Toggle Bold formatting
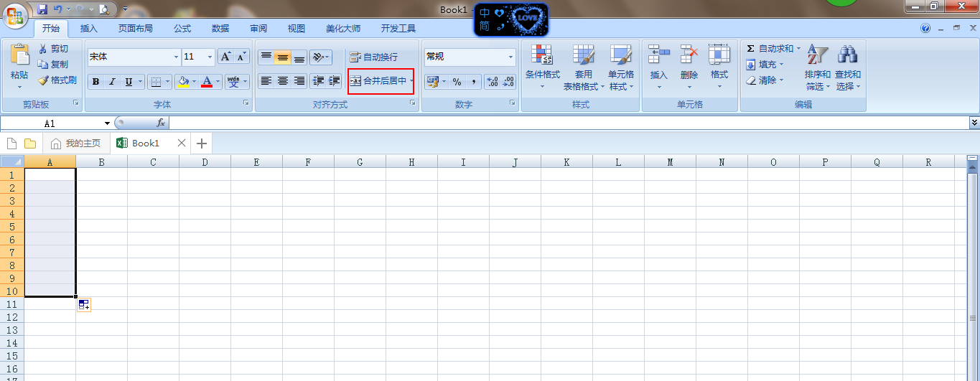Screen dimensions: 980x381 point(95,82)
